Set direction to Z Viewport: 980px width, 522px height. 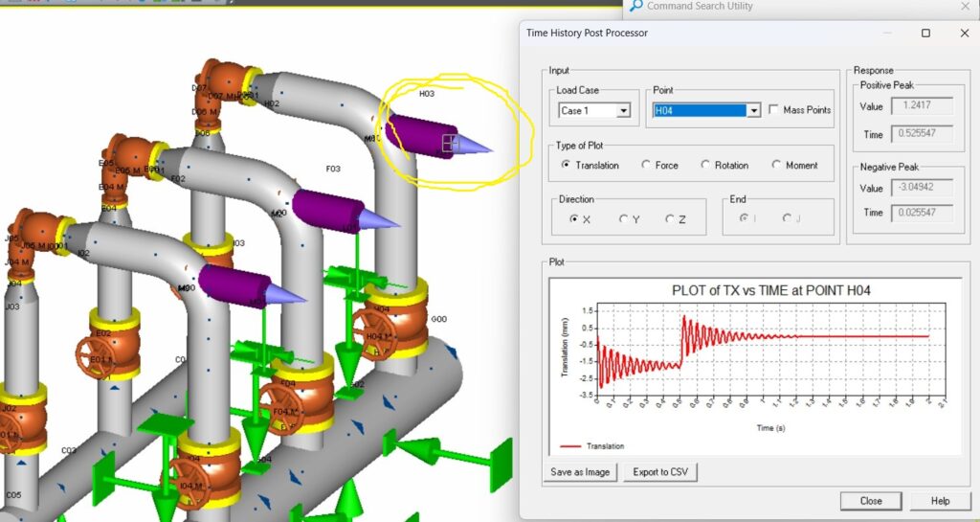click(x=670, y=219)
